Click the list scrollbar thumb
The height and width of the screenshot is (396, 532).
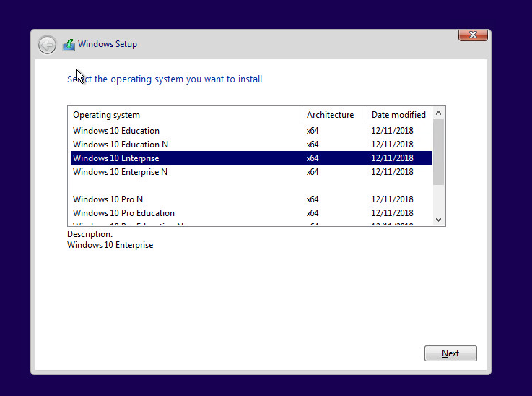[x=438, y=152]
